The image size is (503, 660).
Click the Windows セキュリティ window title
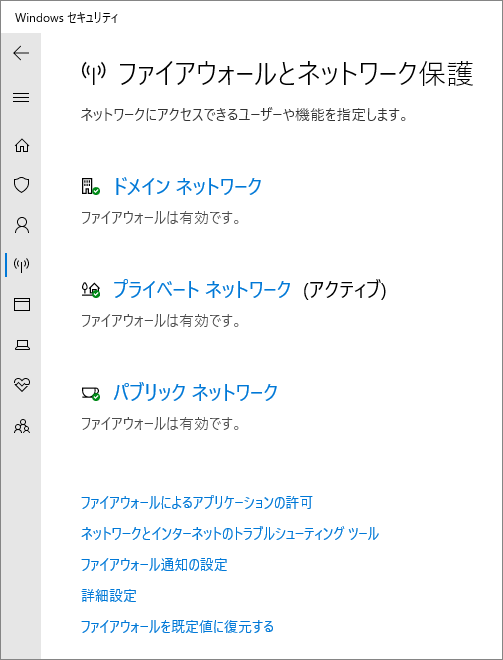tap(67, 18)
